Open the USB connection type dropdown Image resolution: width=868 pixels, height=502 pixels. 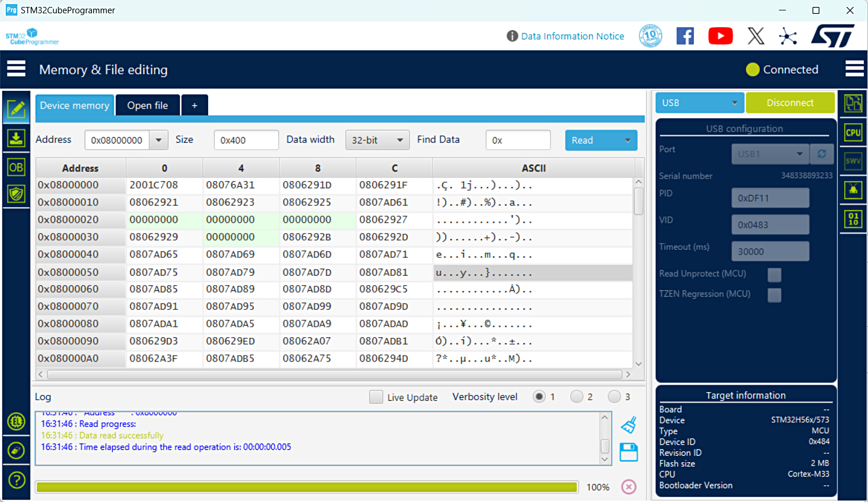(x=700, y=103)
